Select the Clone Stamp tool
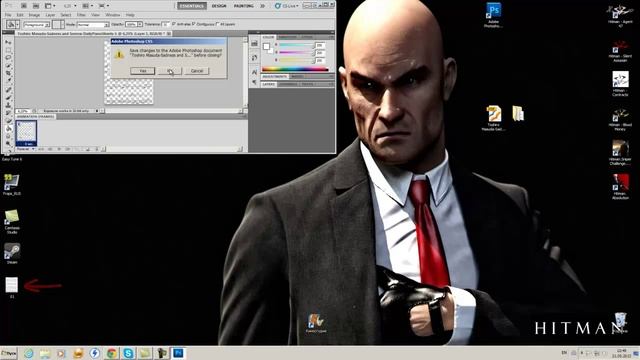The height and width of the screenshot is (360, 640). (x=8, y=105)
